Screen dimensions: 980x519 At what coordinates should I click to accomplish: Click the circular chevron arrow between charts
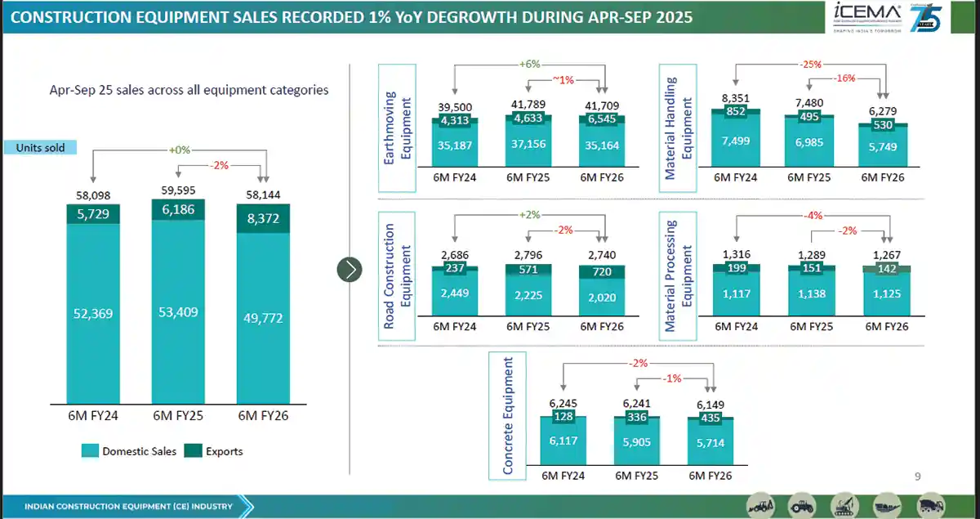coord(350,269)
